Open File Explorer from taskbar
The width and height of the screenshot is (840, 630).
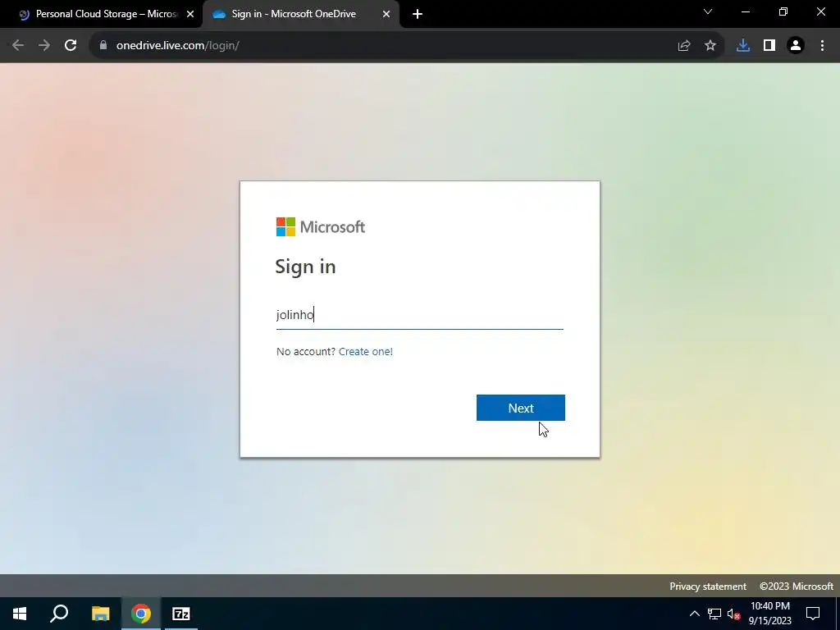click(x=100, y=614)
